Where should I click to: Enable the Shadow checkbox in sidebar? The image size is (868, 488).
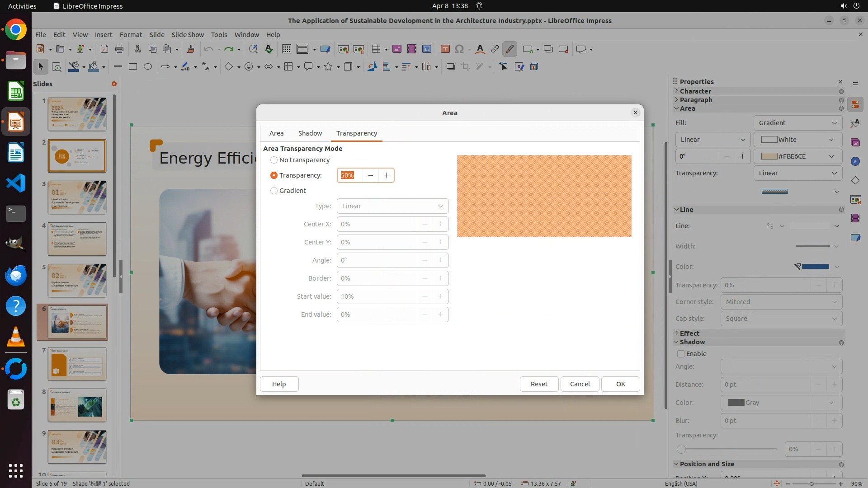[681, 354]
